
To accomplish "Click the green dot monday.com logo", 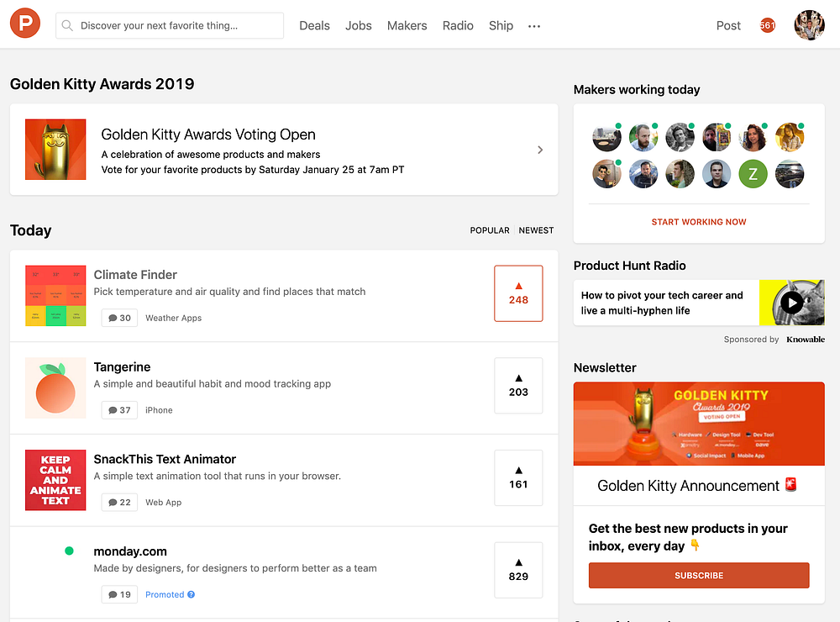I will (x=69, y=551).
